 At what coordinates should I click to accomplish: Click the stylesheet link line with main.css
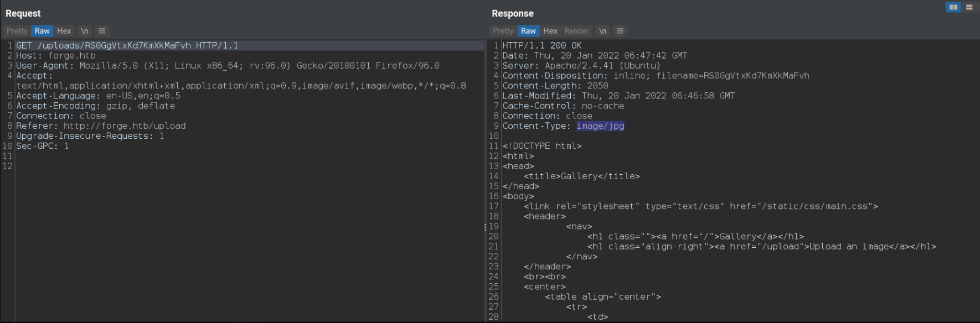point(701,206)
